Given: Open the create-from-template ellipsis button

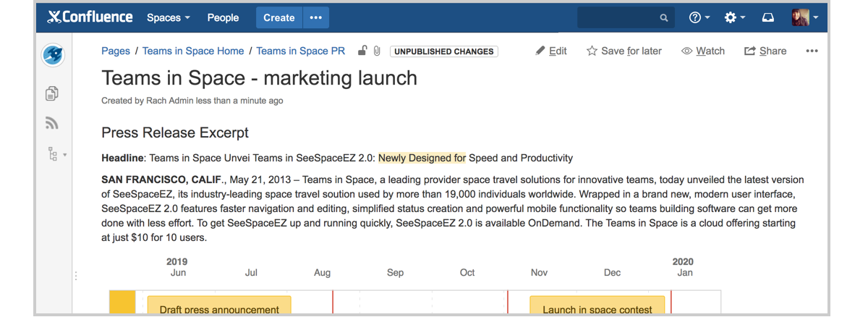Looking at the screenshot, I should point(316,18).
